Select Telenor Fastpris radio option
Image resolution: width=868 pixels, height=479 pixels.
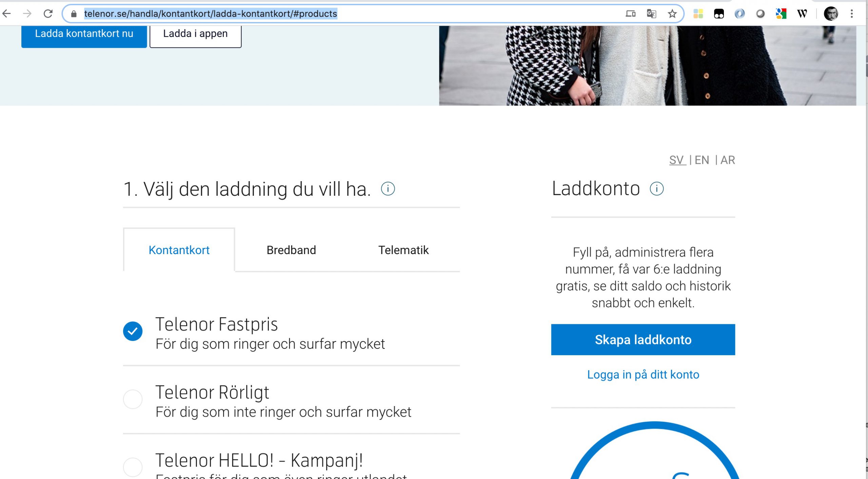[x=133, y=331]
